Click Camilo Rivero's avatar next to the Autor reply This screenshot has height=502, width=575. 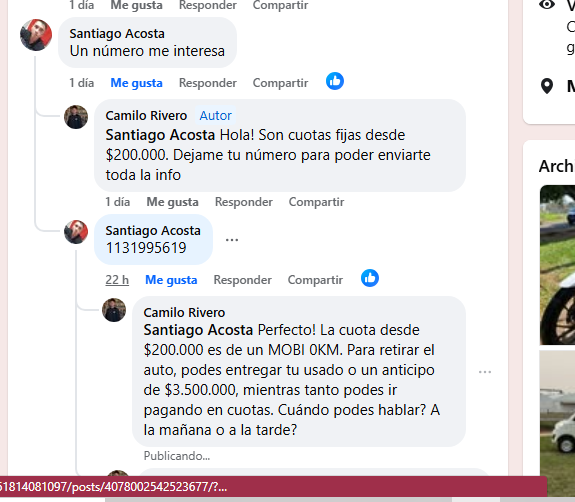coord(76,117)
